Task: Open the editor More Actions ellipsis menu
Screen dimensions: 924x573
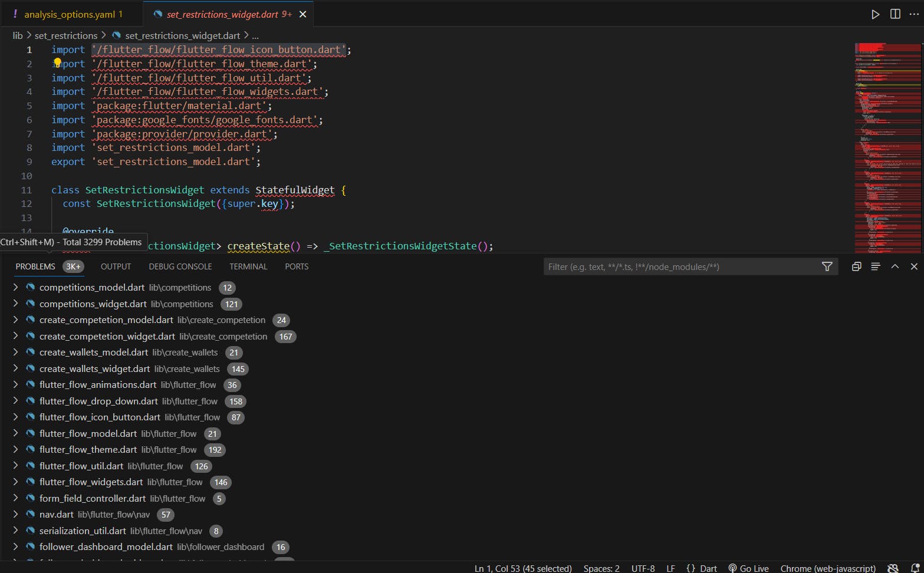Action: coord(914,14)
